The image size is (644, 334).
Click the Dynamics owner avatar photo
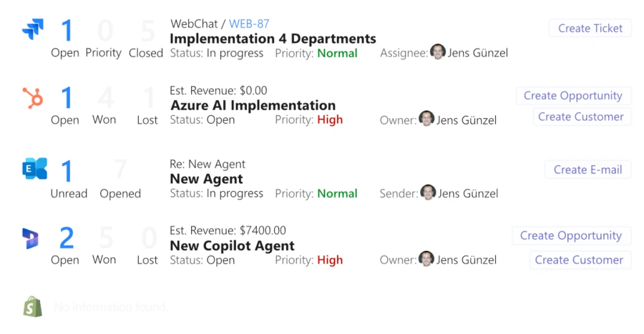[x=427, y=260]
